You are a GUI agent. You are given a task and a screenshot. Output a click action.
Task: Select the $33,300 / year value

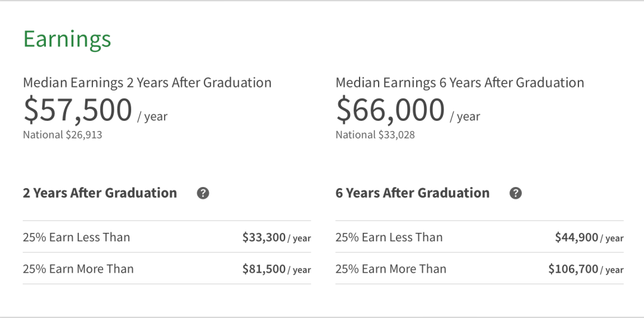point(277,238)
